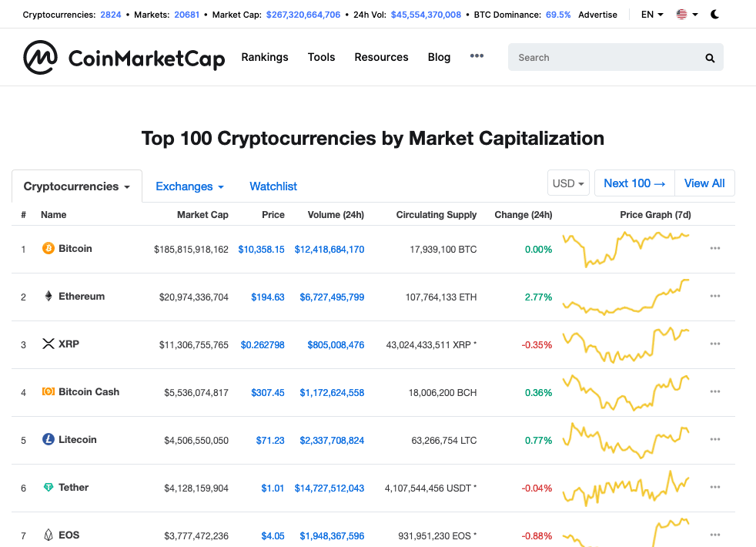Image resolution: width=756 pixels, height=547 pixels.
Task: Click the Litecoin coin icon
Action: (x=49, y=439)
